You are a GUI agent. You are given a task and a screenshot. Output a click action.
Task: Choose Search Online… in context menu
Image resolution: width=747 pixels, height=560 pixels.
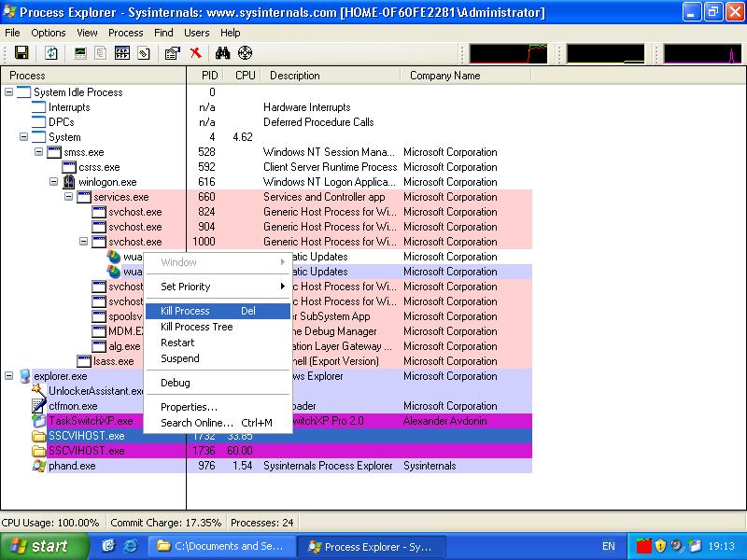coord(218,423)
